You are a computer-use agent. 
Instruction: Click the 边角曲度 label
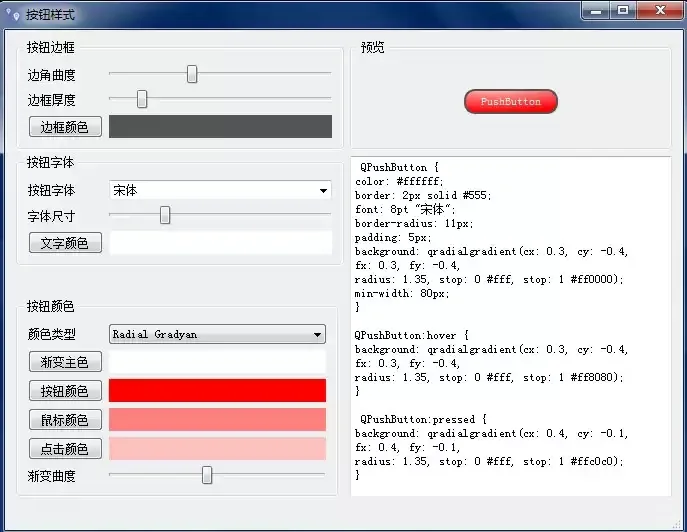coord(51,75)
